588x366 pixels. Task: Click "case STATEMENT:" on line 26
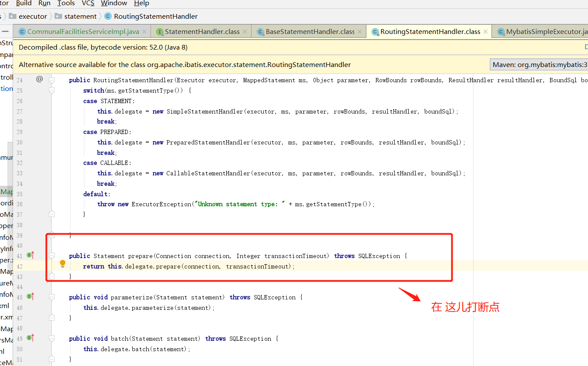click(109, 101)
